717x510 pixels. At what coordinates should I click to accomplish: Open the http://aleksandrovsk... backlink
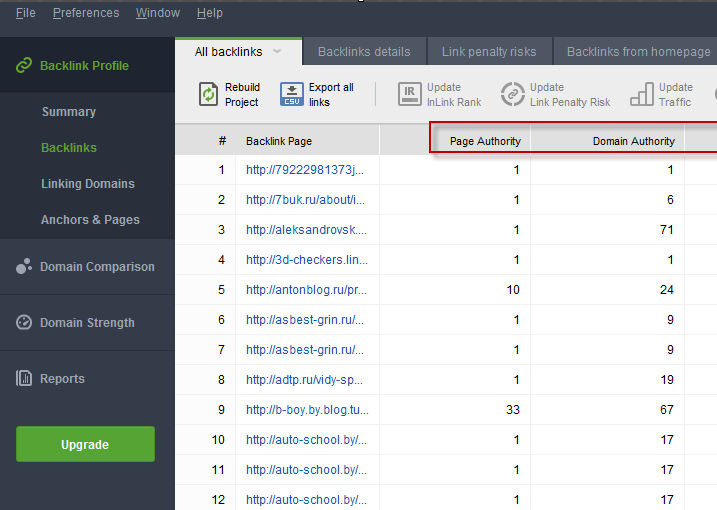pos(306,230)
